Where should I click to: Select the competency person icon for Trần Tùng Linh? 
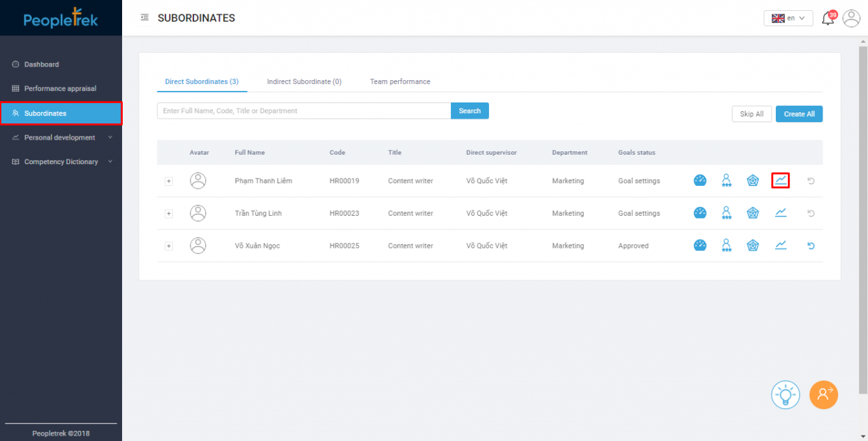[726, 213]
